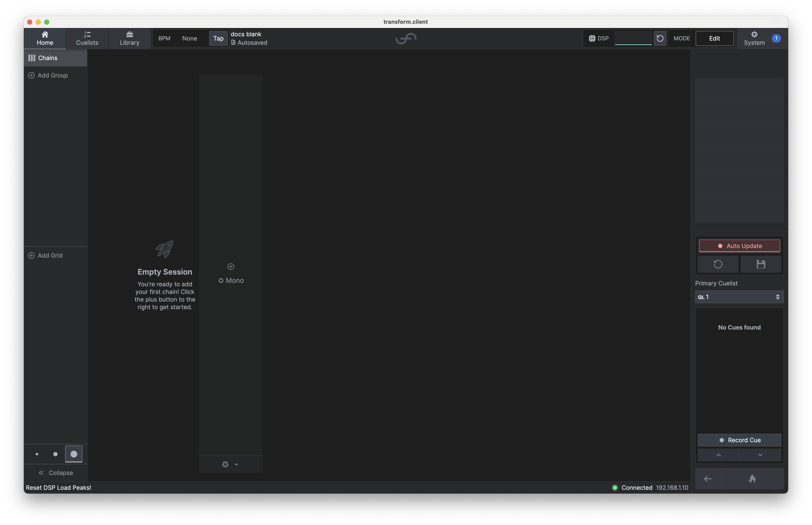812x525 pixels.
Task: Click the empty cue preview panel
Action: coord(739,150)
